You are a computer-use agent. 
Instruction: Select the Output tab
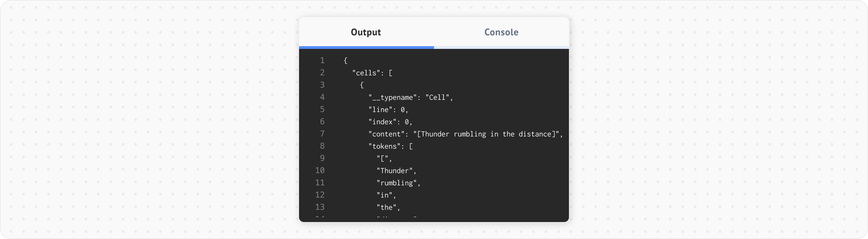point(366,32)
